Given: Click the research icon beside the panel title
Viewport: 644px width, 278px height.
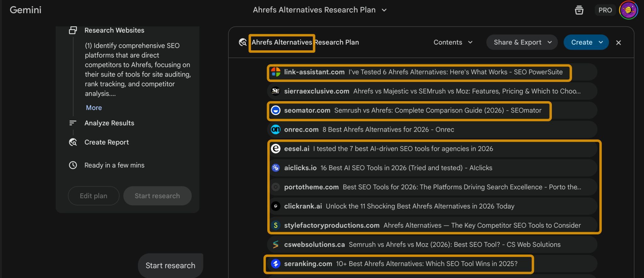Looking at the screenshot, I should coord(242,42).
